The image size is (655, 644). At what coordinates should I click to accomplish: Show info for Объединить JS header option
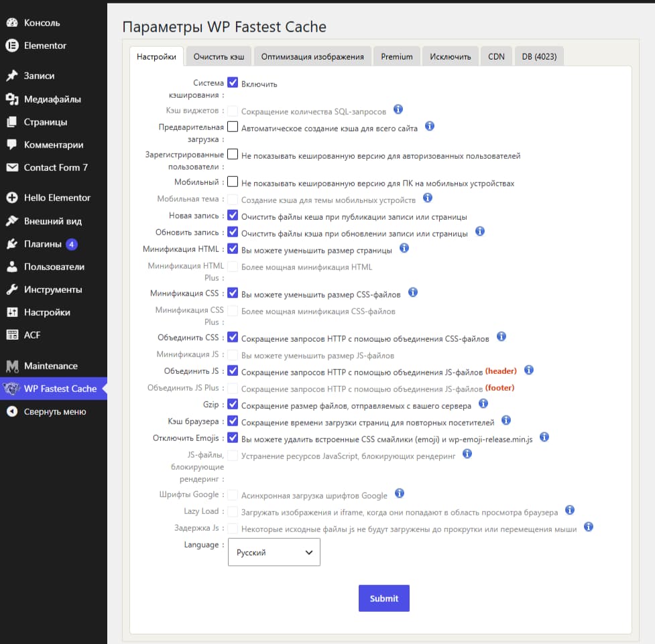(x=529, y=370)
